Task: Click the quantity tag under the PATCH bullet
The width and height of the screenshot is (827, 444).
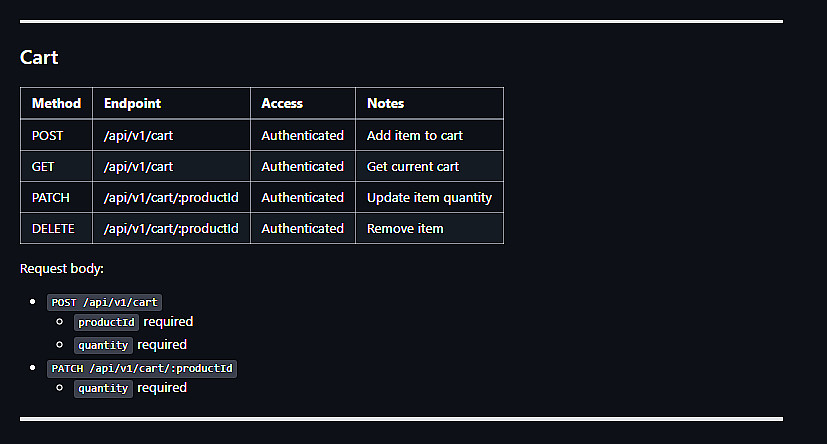Action: click(103, 388)
